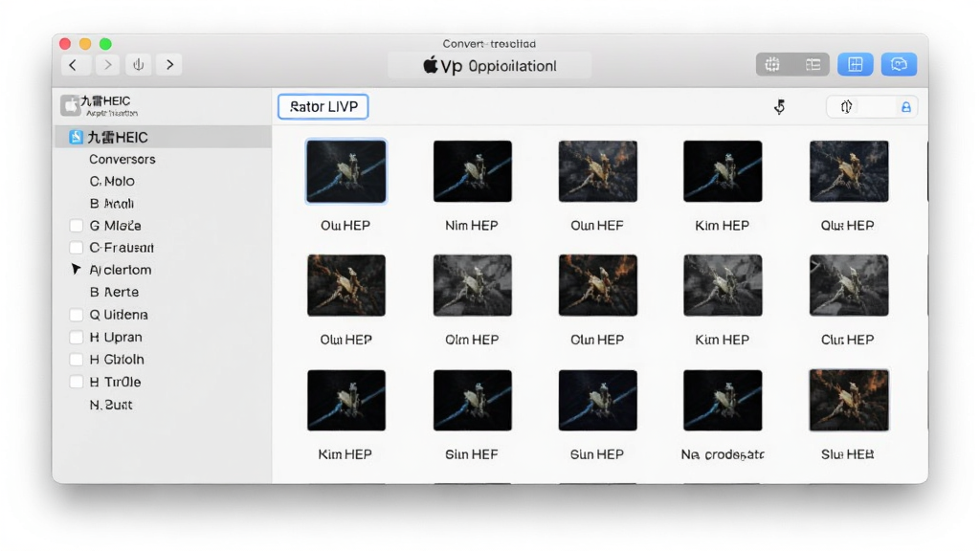Image resolution: width=980 pixels, height=551 pixels.
Task: Select the Slu HEB thumbnail
Action: click(x=849, y=401)
